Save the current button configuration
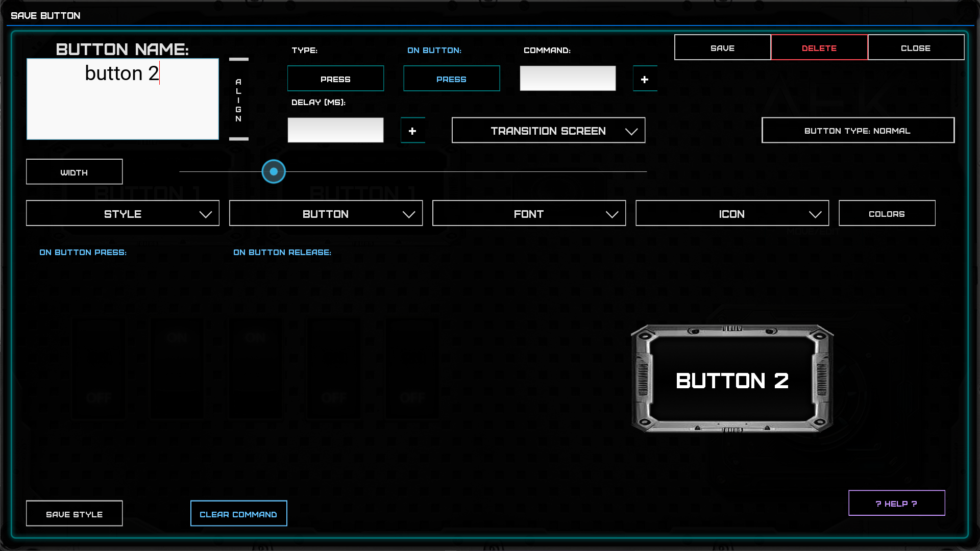Viewport: 980px width, 551px height. coord(722,47)
